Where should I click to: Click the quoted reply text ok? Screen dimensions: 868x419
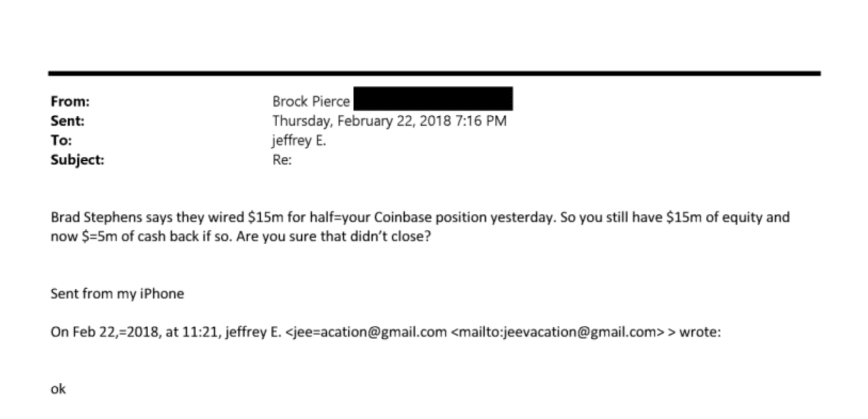(58, 389)
